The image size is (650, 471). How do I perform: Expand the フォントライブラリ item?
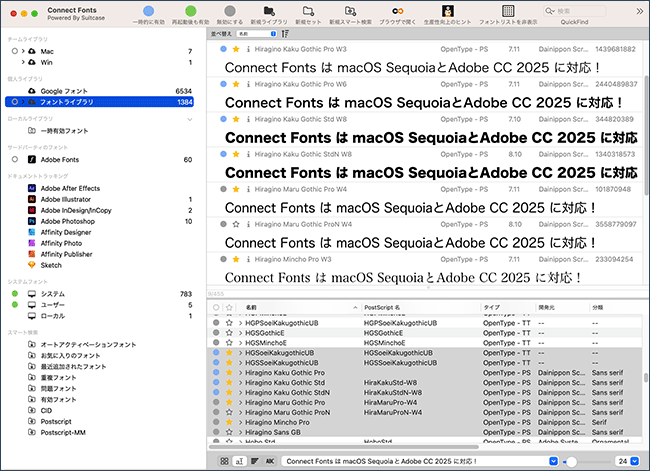(23, 102)
